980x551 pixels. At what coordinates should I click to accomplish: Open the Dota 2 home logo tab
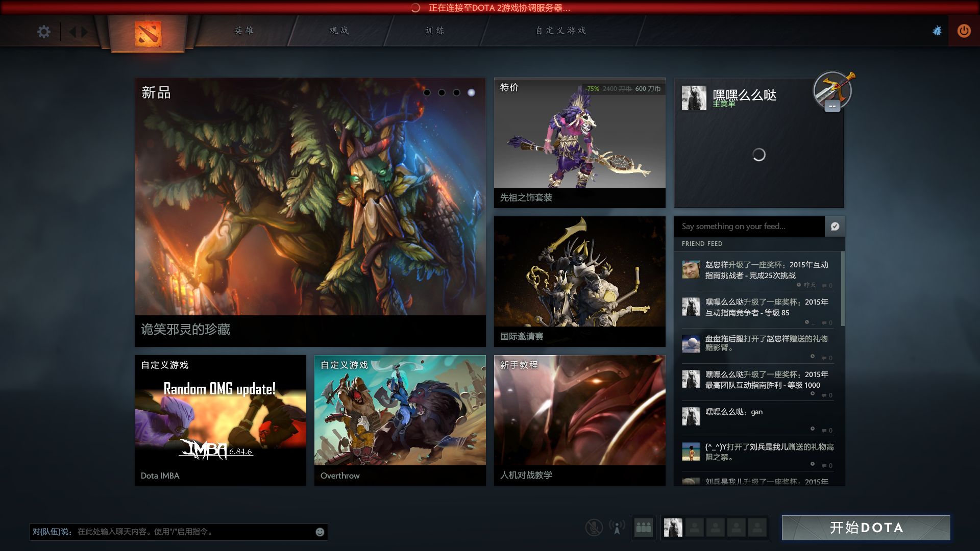pyautogui.click(x=148, y=34)
